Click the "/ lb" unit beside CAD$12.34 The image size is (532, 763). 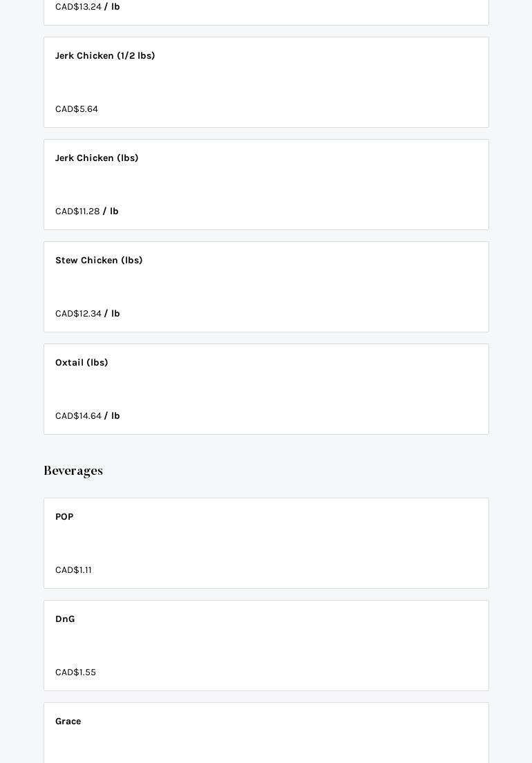[113, 314]
